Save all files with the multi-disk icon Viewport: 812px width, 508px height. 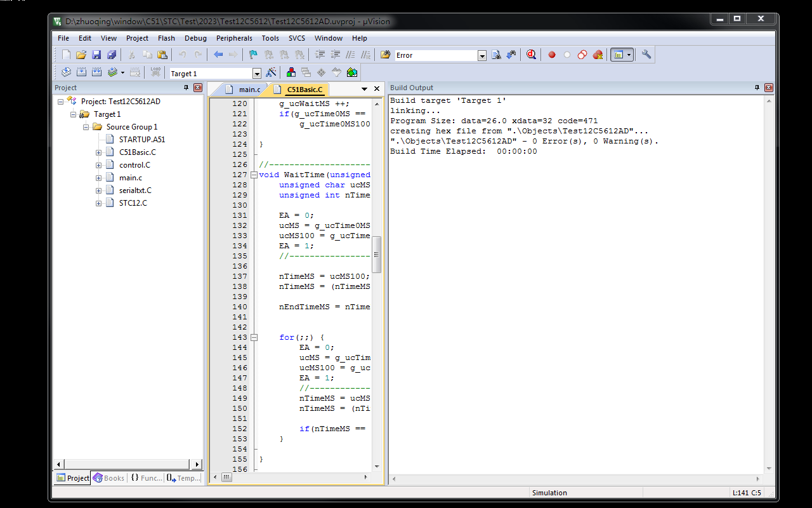click(x=112, y=55)
